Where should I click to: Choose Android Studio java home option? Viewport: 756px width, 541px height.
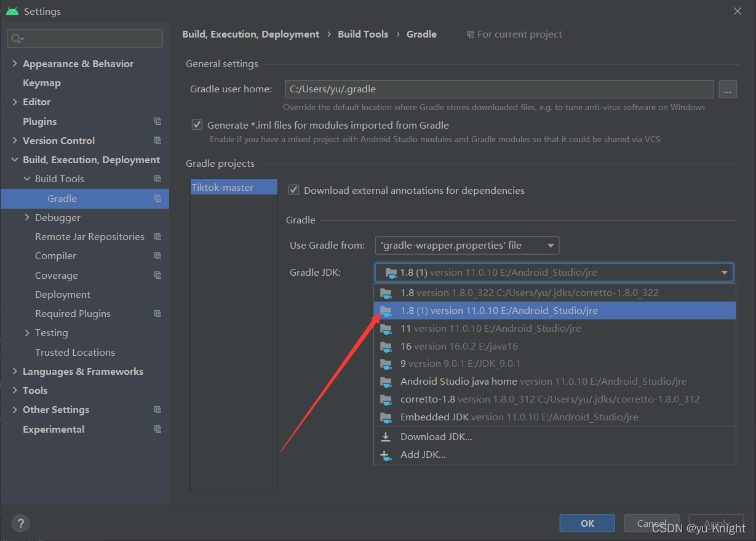(x=555, y=382)
